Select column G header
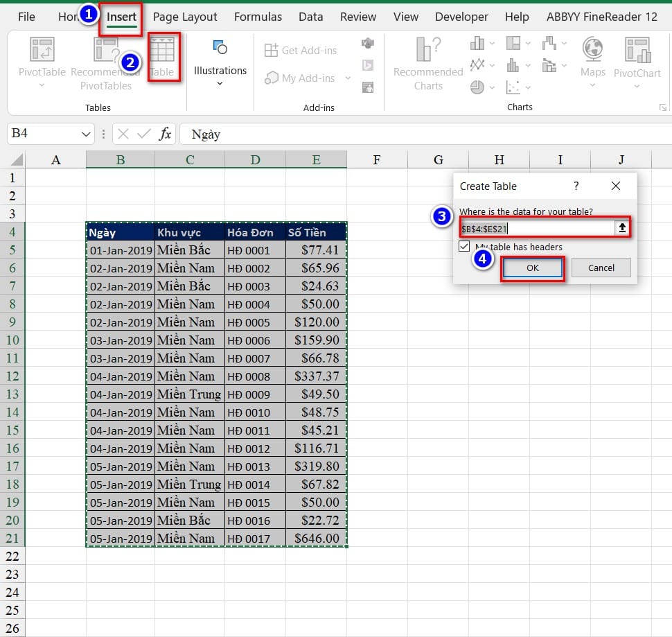The width and height of the screenshot is (672, 637). tap(438, 160)
